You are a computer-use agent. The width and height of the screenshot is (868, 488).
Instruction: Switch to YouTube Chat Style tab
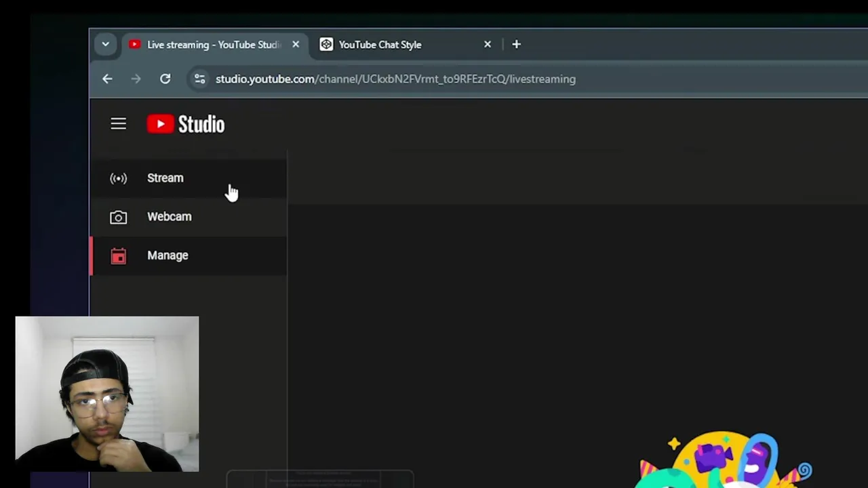coord(406,45)
